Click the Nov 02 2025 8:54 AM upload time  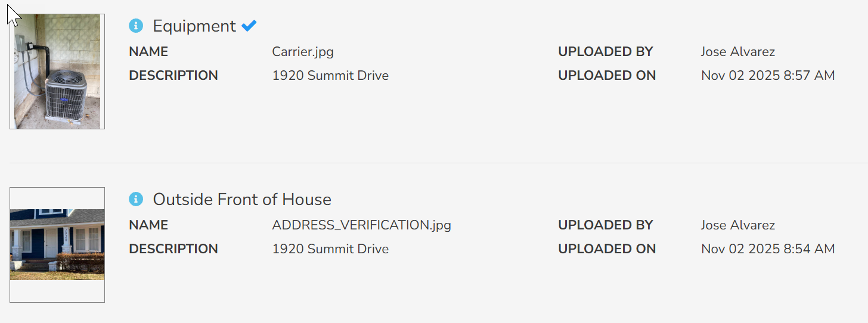(768, 249)
